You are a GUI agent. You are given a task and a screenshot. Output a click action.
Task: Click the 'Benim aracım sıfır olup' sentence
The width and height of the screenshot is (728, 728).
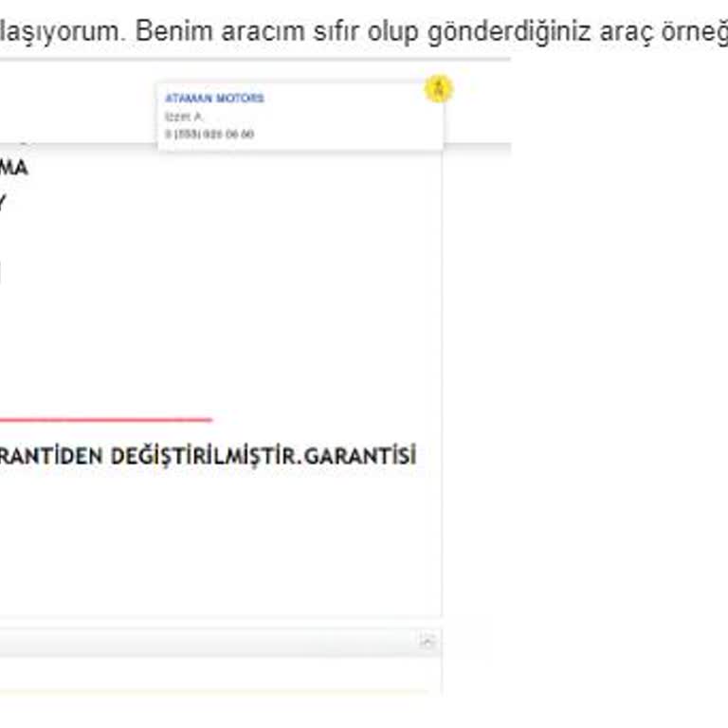click(277, 31)
